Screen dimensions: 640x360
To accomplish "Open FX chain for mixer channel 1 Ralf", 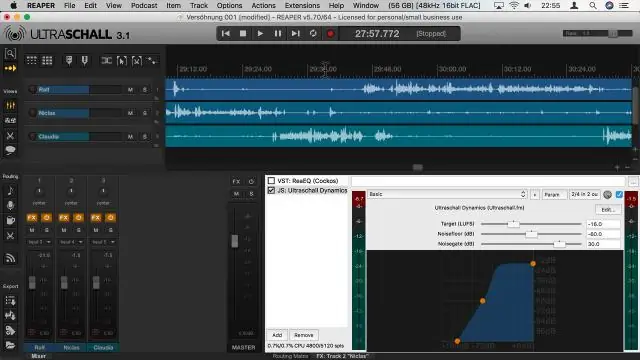I will click(31, 218).
